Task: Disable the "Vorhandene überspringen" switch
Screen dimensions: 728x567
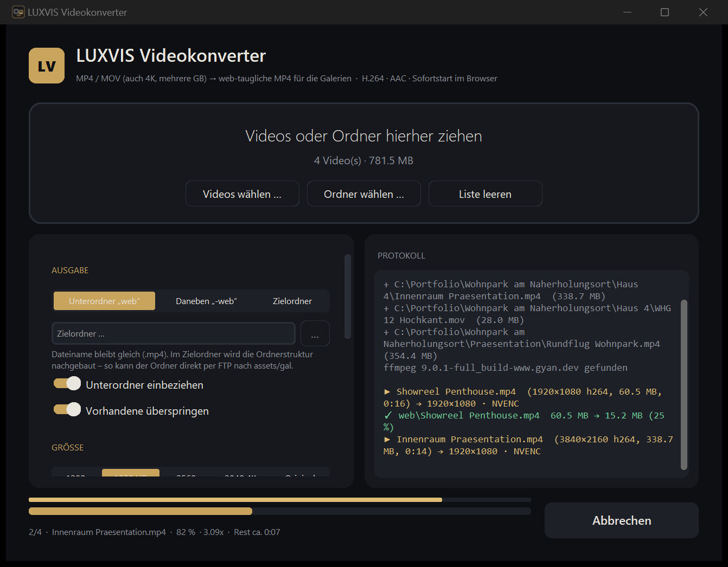Action: 67,409
